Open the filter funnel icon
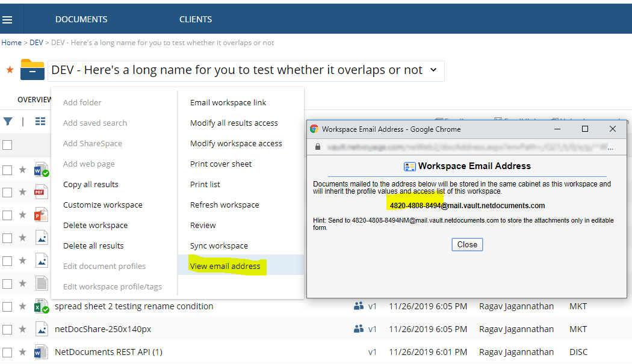This screenshot has width=632, height=364. click(x=8, y=122)
